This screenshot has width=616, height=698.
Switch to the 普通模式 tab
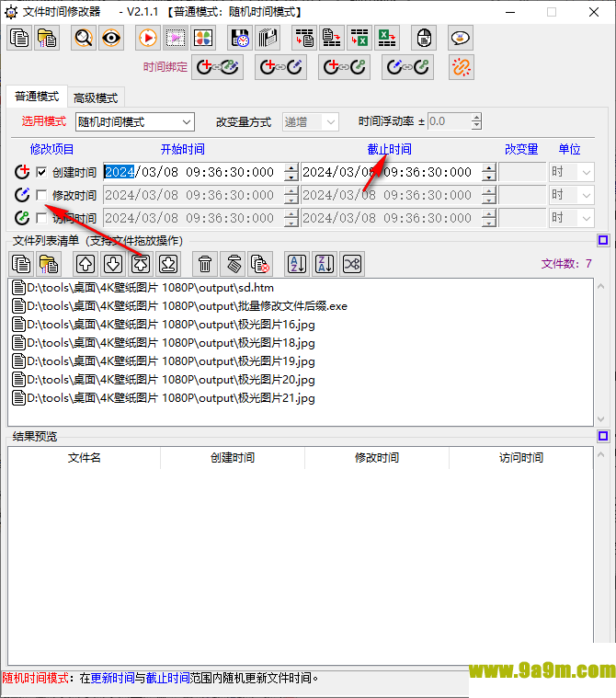point(37,97)
